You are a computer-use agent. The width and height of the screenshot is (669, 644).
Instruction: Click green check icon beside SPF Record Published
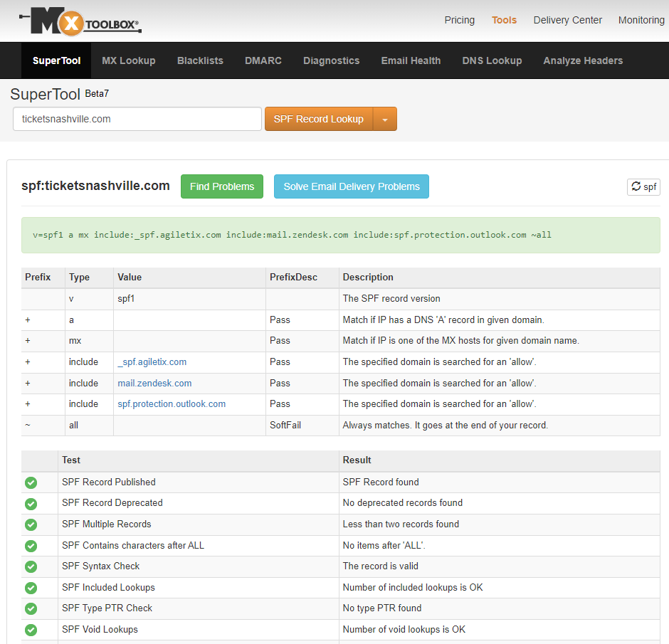point(31,482)
